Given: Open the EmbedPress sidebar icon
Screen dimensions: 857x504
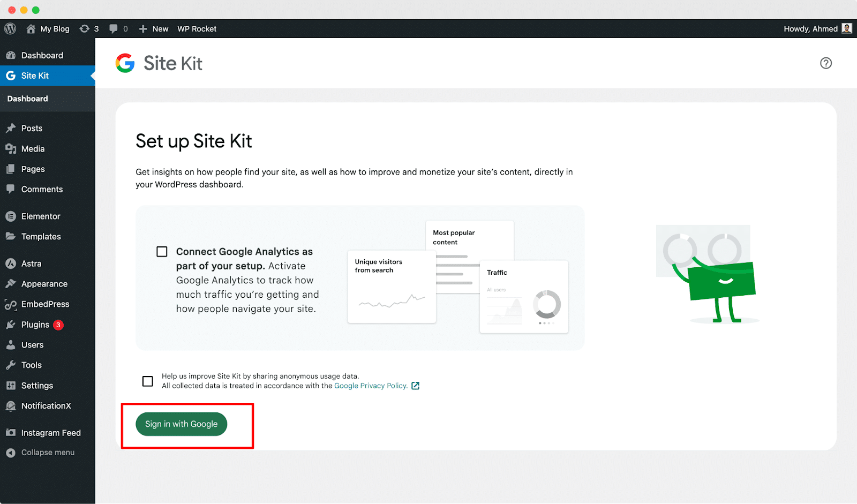Looking at the screenshot, I should (11, 304).
